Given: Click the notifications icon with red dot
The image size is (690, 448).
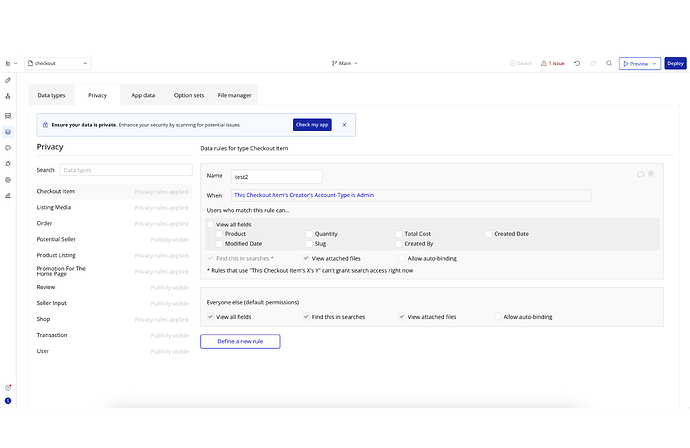Looking at the screenshot, I should pyautogui.click(x=8, y=388).
